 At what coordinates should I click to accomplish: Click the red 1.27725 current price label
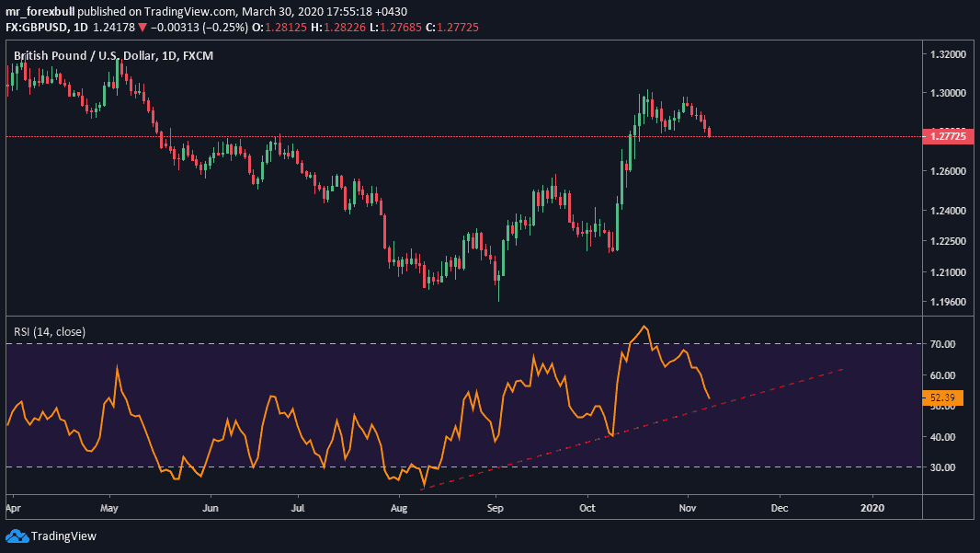pos(948,136)
